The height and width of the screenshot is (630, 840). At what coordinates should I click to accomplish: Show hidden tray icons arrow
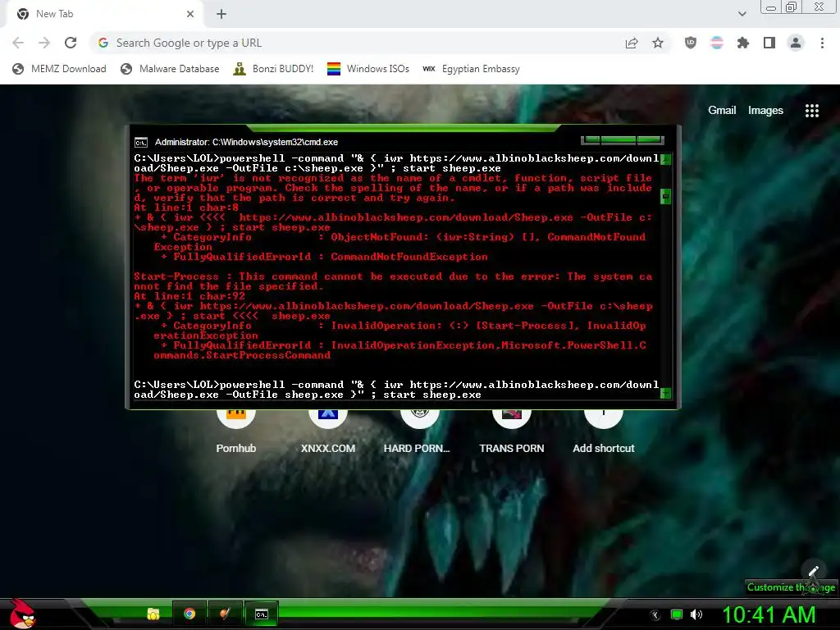[654, 615]
